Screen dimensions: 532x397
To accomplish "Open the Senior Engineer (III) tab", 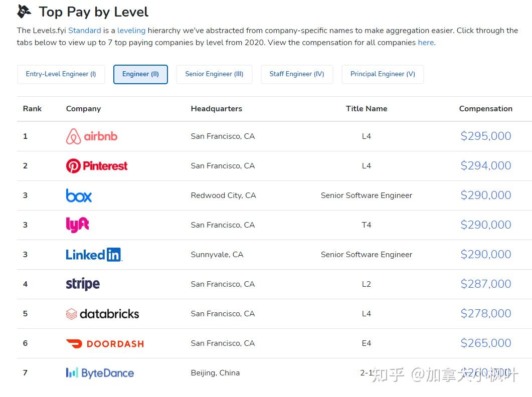I will click(214, 74).
